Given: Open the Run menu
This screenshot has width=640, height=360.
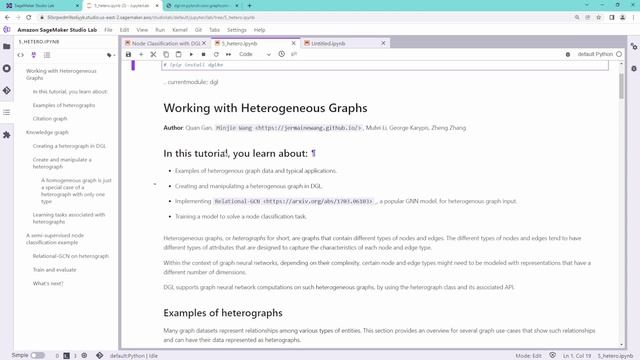Looking at the screenshot, I should [160, 30].
